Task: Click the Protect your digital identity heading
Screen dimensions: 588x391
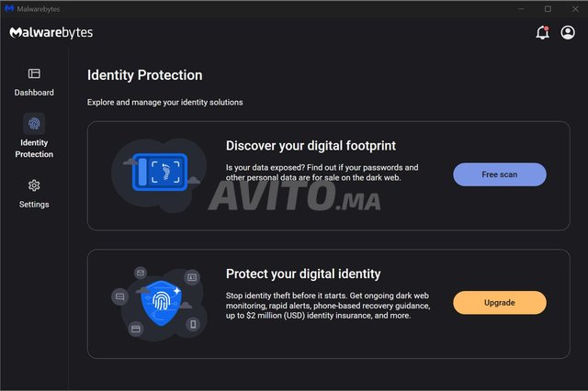Action: point(303,274)
